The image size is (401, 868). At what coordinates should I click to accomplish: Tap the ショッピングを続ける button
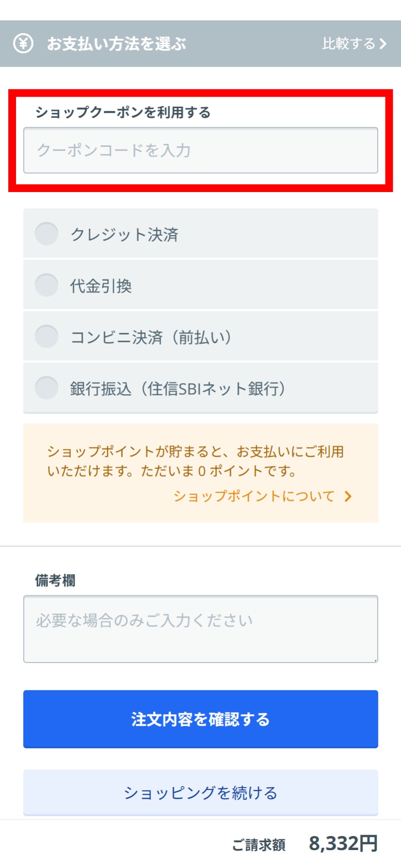coord(200,792)
